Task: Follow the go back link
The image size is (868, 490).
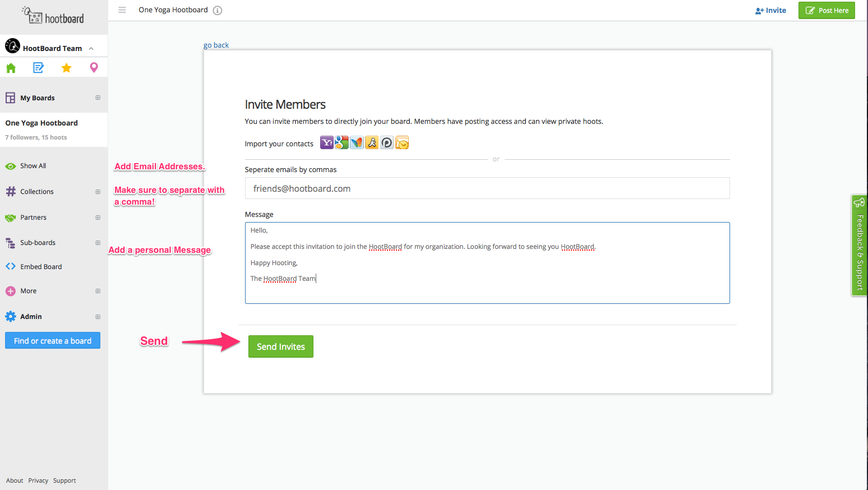Action: pos(216,45)
